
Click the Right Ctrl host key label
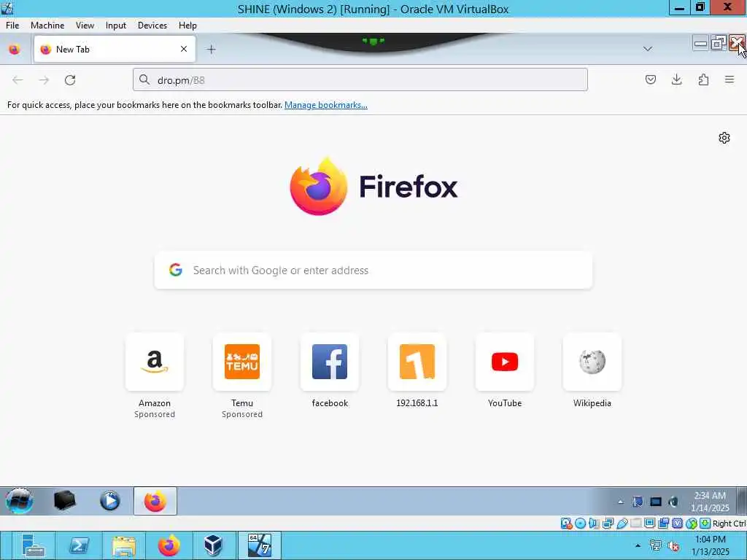[729, 524]
